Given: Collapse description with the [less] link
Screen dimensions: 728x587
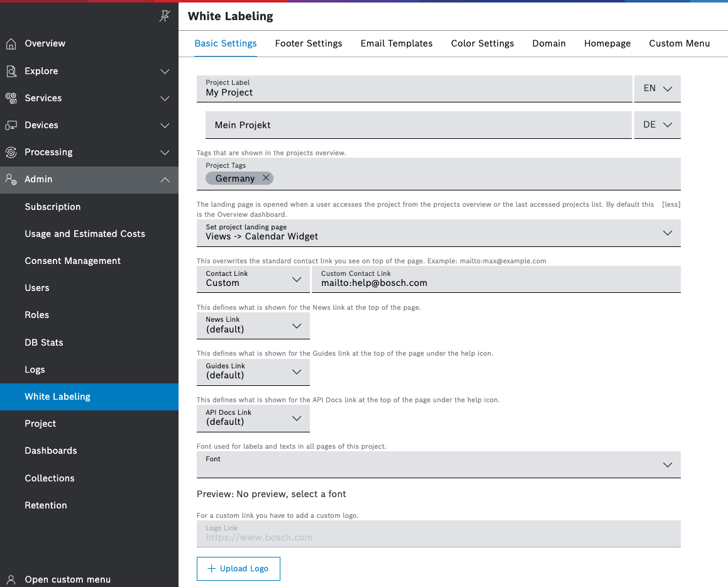Looking at the screenshot, I should pyautogui.click(x=671, y=204).
